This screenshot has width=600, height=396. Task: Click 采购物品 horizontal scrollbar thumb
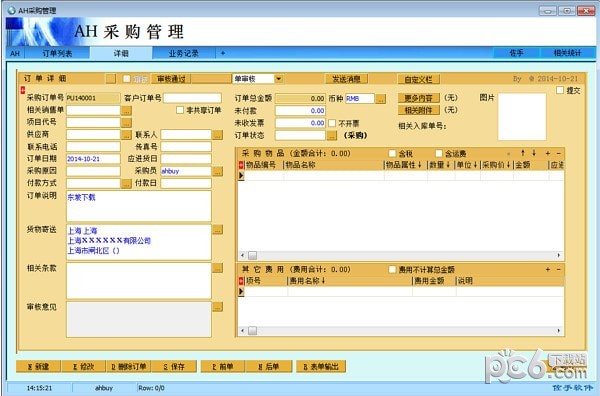[253, 255]
